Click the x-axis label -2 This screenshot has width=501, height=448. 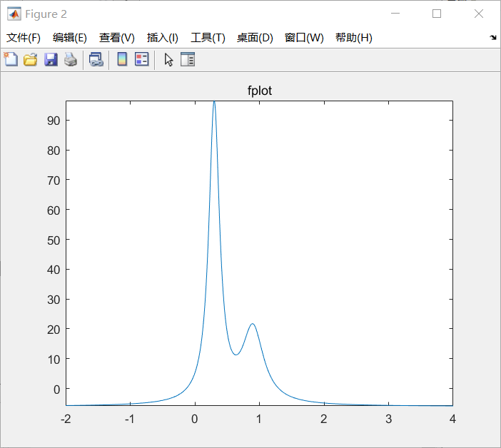pos(66,419)
